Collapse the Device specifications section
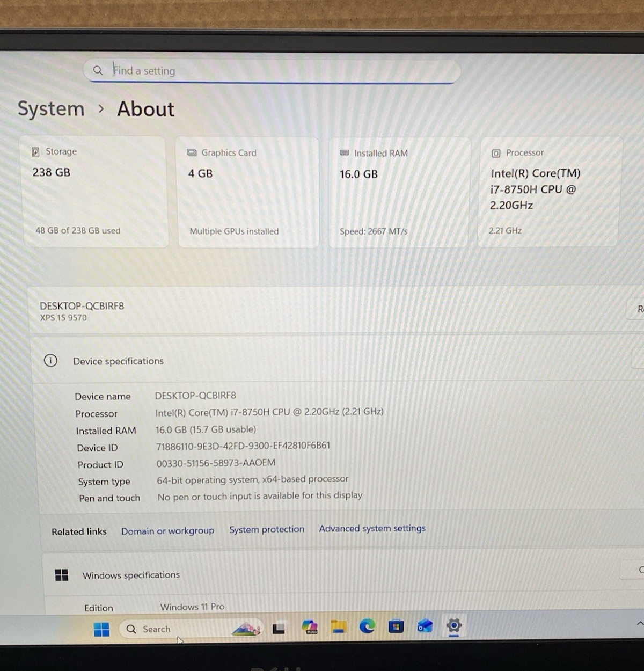The image size is (644, 671). tap(338, 360)
